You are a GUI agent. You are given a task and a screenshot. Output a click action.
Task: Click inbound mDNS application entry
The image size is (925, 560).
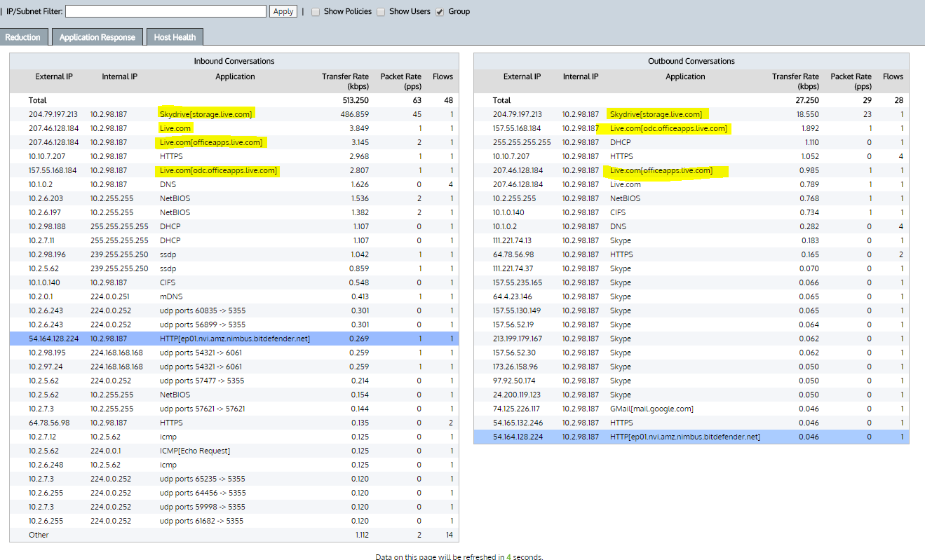(171, 296)
